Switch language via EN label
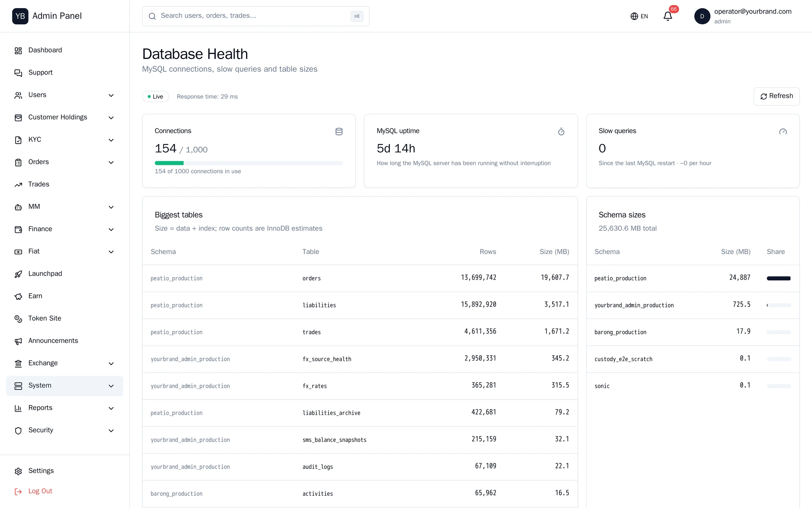Image resolution: width=812 pixels, height=508 pixels. (644, 16)
